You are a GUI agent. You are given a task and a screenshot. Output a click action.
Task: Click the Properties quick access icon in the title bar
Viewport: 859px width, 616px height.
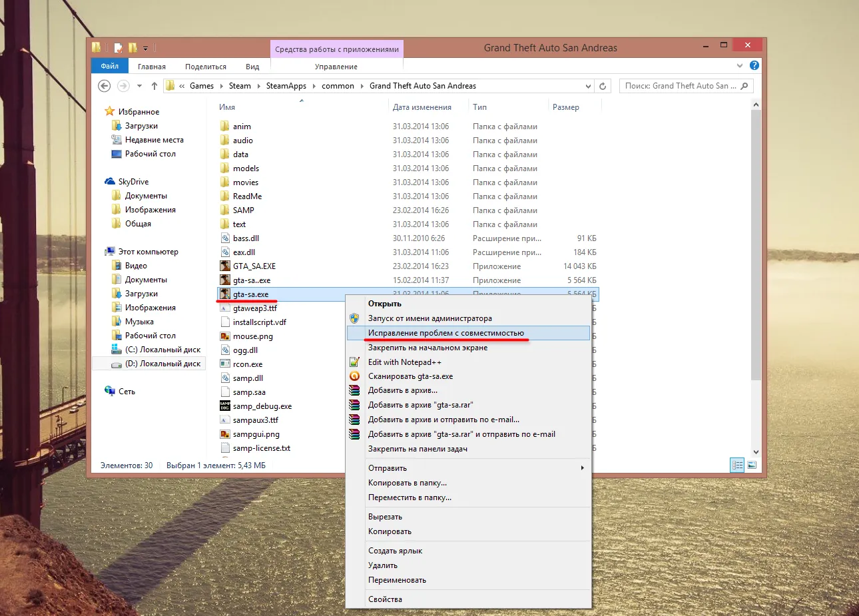tap(119, 47)
